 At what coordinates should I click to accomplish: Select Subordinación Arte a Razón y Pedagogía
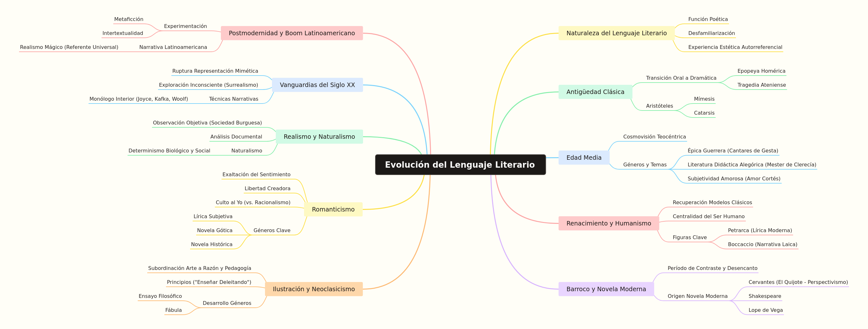click(x=200, y=268)
